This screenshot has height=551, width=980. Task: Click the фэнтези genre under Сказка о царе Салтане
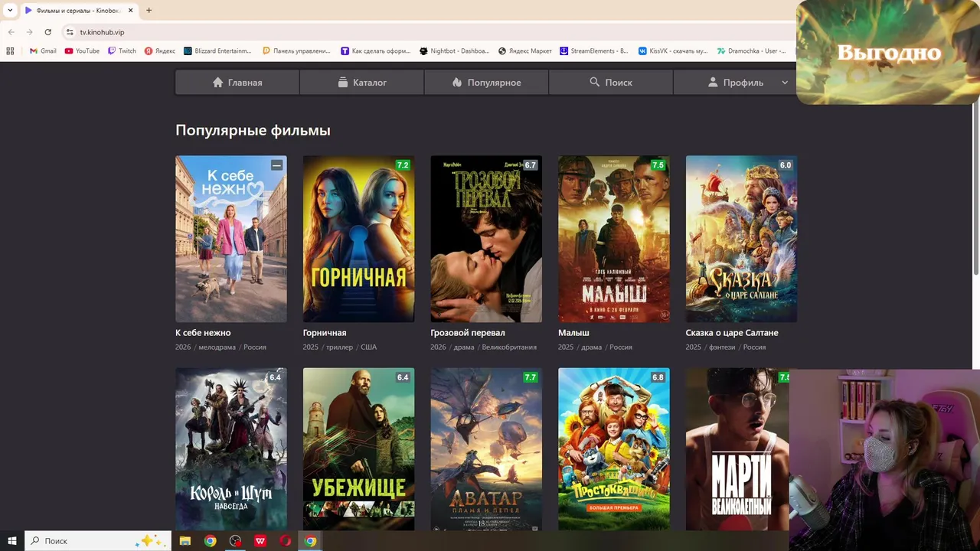tap(722, 347)
